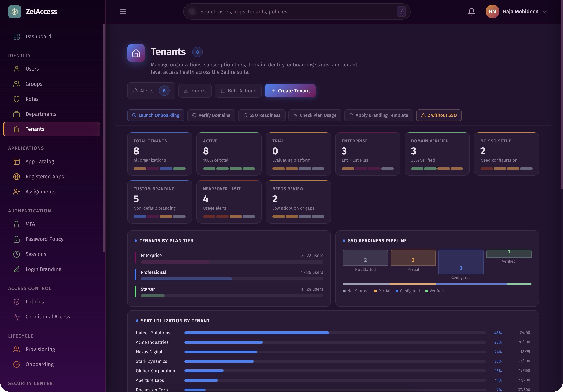Open the hamburger navigation menu
Screen dimensions: 563x392
click(x=122, y=12)
